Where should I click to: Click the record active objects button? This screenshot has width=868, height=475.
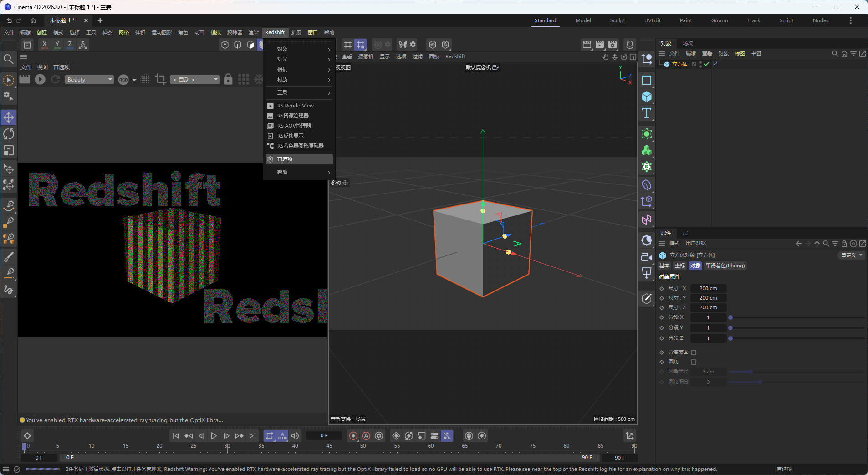[x=353, y=436]
